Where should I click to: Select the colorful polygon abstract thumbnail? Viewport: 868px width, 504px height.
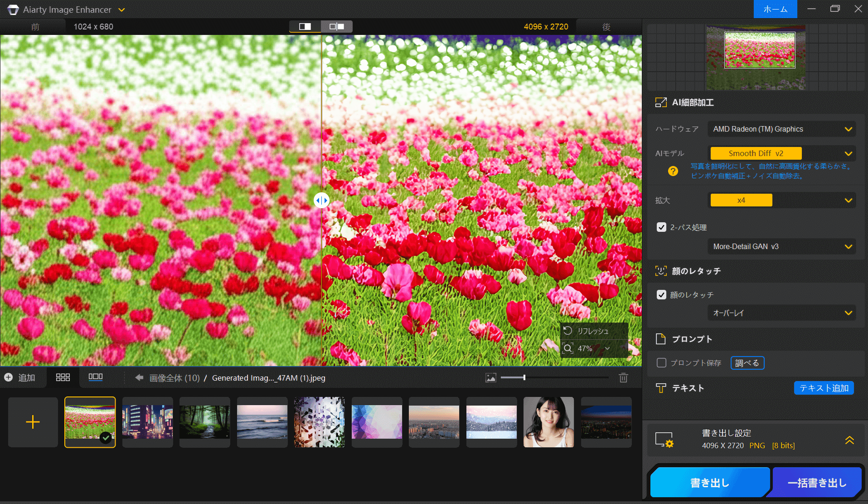(x=377, y=422)
